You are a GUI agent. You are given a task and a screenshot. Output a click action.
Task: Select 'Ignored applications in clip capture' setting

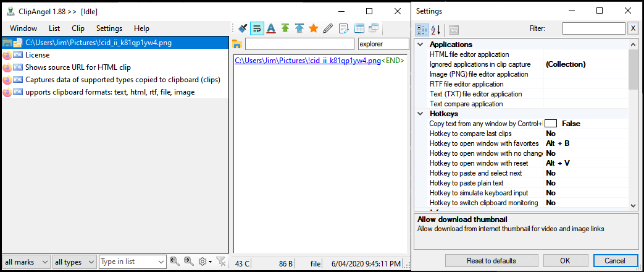point(528,64)
